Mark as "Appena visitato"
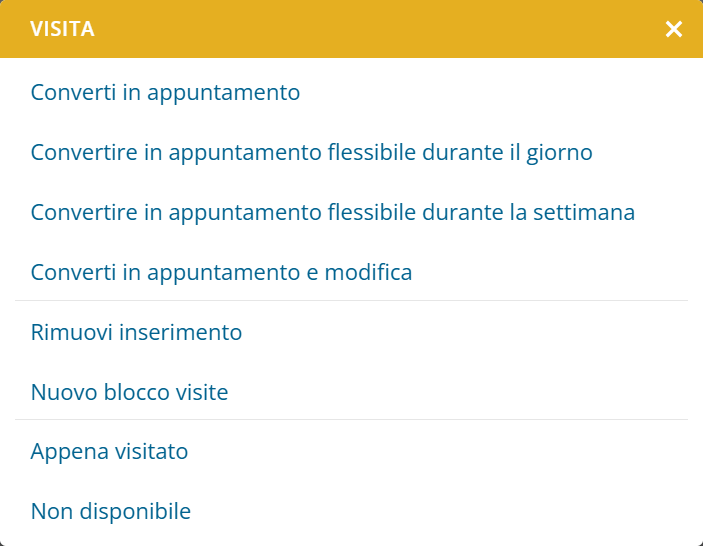Image resolution: width=703 pixels, height=546 pixels. click(109, 452)
